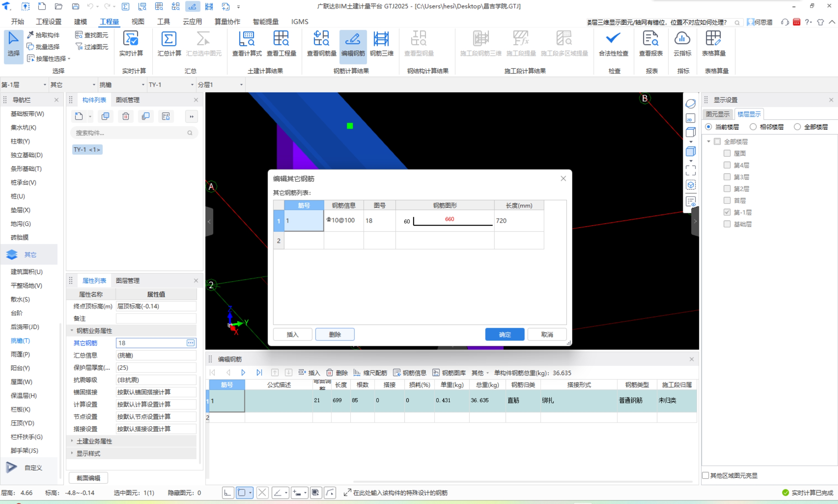Click the 查看钢筋量 icon

pyautogui.click(x=322, y=39)
